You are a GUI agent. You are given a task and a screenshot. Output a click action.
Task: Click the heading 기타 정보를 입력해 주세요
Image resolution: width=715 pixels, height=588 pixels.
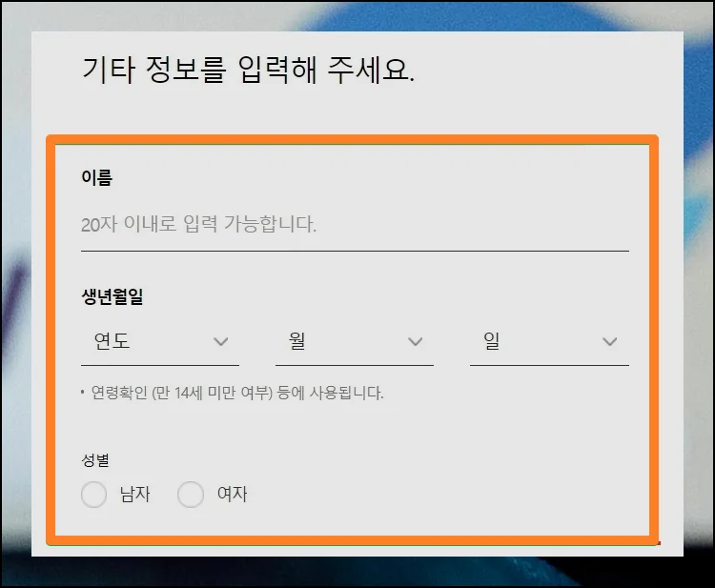[x=249, y=71]
